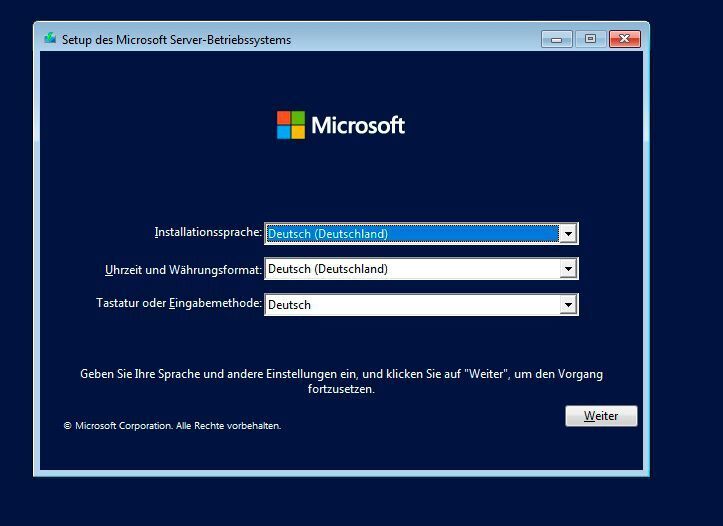Close the setup window
Image resolution: width=723 pixels, height=526 pixels.
click(x=625, y=39)
